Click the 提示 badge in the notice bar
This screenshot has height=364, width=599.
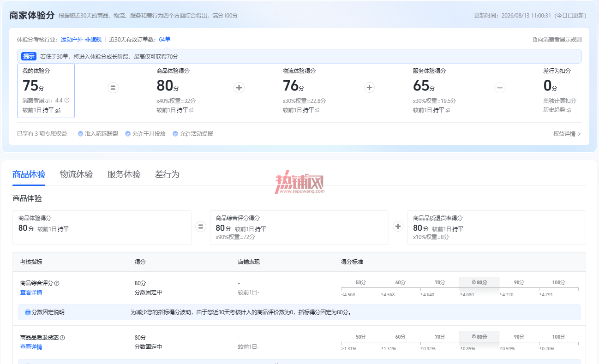(29, 56)
